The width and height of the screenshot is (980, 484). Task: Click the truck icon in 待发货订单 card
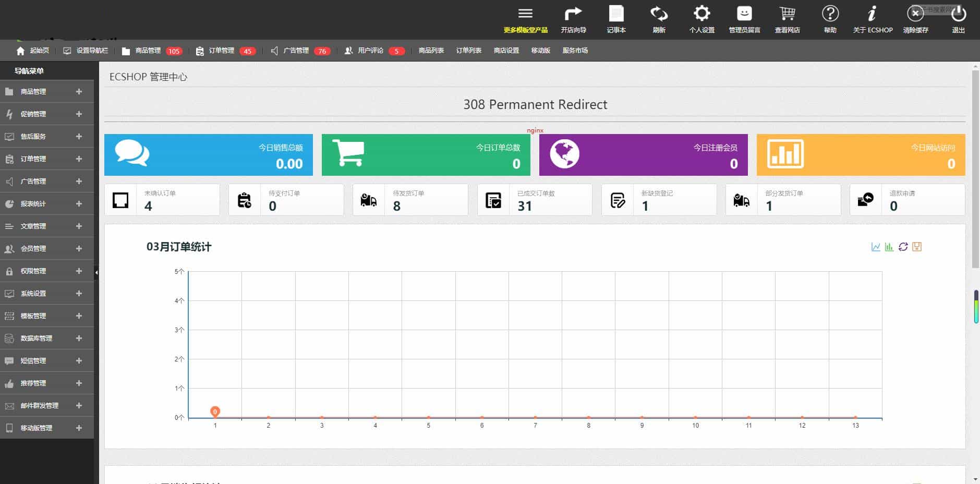coord(368,200)
